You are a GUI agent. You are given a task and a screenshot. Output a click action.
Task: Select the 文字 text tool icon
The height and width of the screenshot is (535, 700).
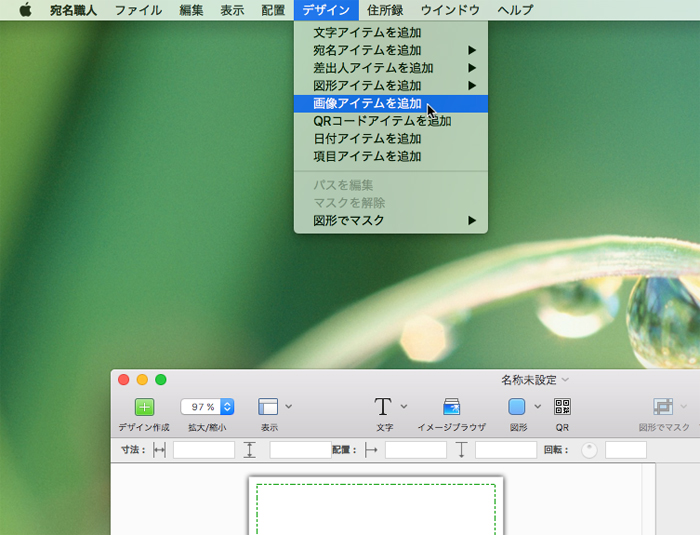point(383,406)
